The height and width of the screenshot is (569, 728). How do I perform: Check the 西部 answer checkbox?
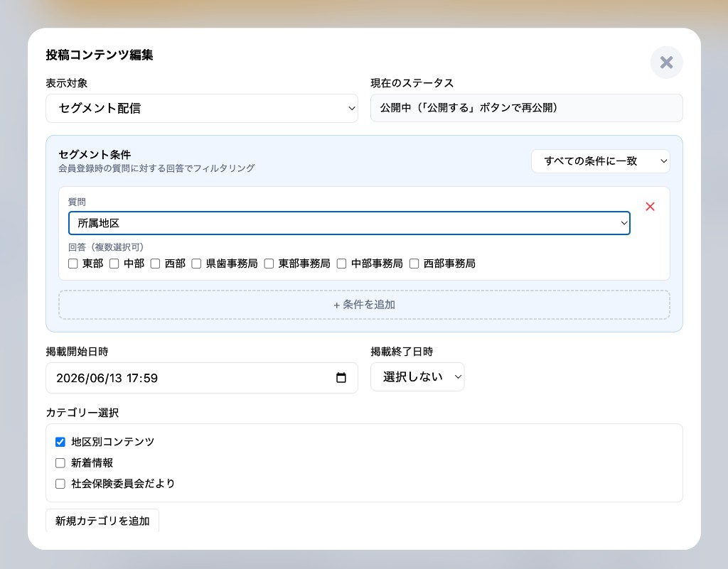[x=155, y=264]
